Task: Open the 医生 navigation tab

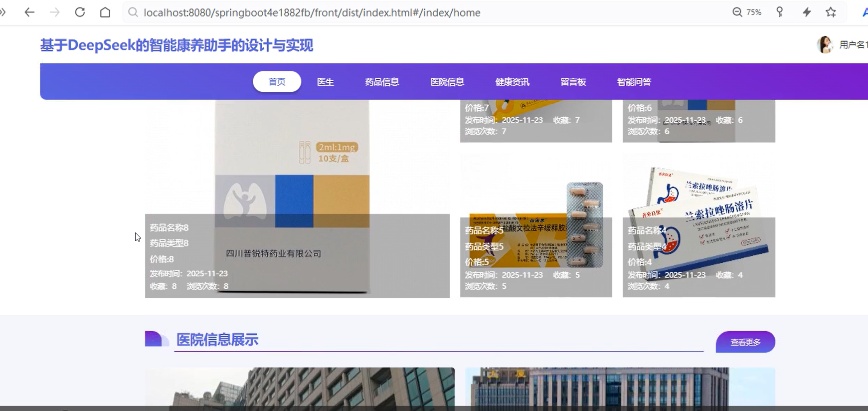Action: (326, 82)
